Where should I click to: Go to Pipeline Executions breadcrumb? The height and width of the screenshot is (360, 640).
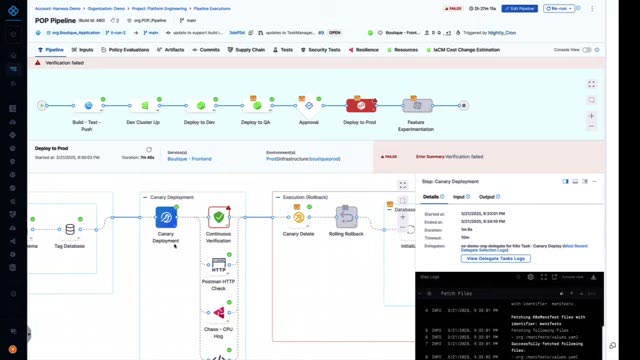pyautogui.click(x=212, y=9)
